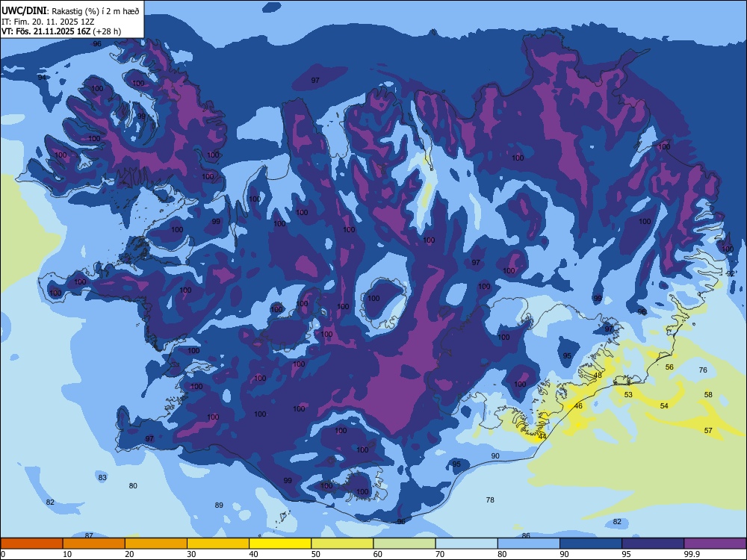Click the light green 60–70 legend swatch
This screenshot has height=560, width=747.
pyautogui.click(x=404, y=544)
